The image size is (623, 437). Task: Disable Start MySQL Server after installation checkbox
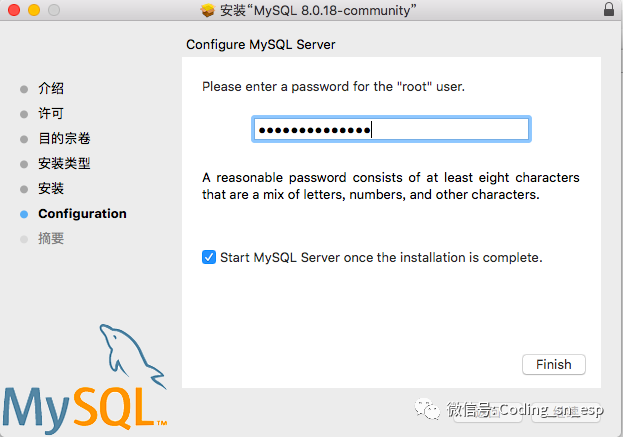[x=209, y=257]
